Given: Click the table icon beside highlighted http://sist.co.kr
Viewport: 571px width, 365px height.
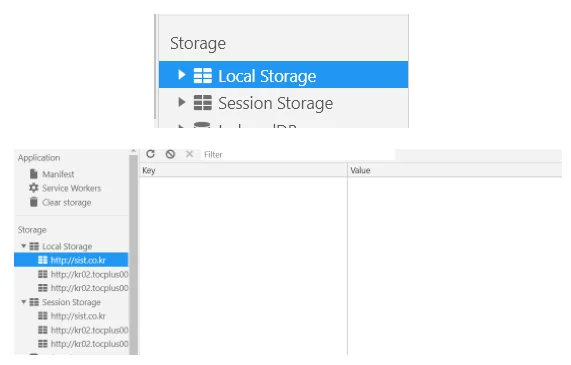Looking at the screenshot, I should 43,260.
